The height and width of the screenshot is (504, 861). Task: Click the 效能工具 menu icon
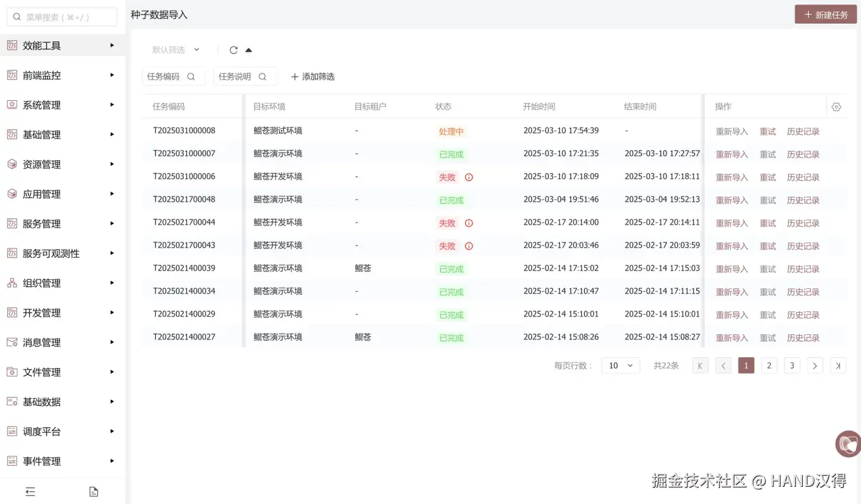tap(11, 45)
